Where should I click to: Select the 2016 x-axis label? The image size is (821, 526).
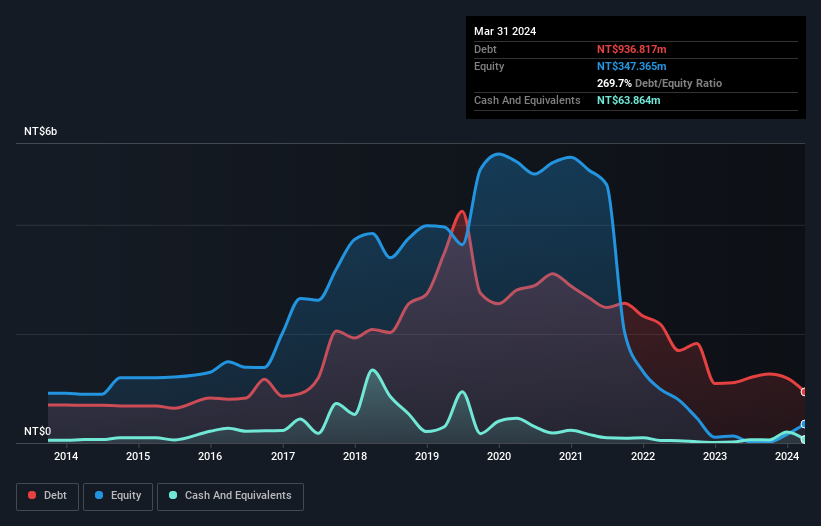click(x=210, y=456)
